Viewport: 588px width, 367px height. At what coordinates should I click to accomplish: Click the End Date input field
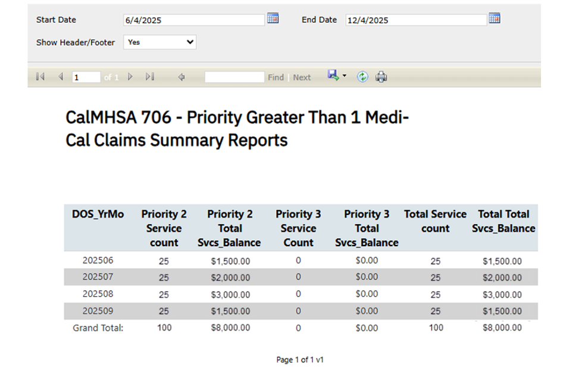tap(415, 20)
